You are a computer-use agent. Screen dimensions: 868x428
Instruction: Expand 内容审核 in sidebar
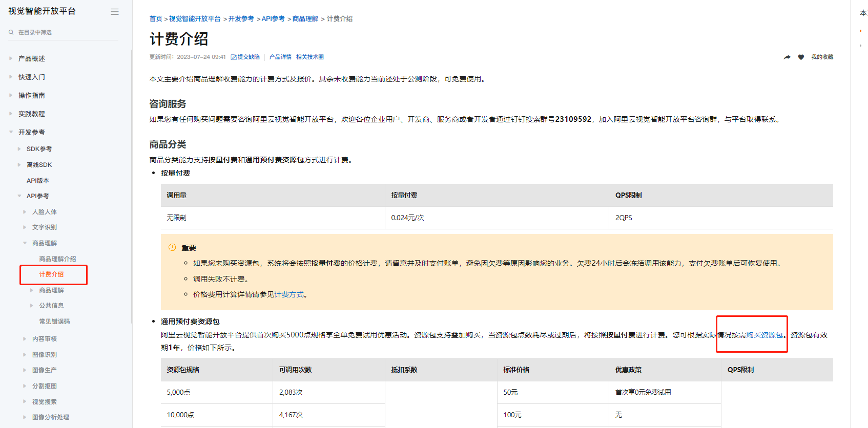25,339
